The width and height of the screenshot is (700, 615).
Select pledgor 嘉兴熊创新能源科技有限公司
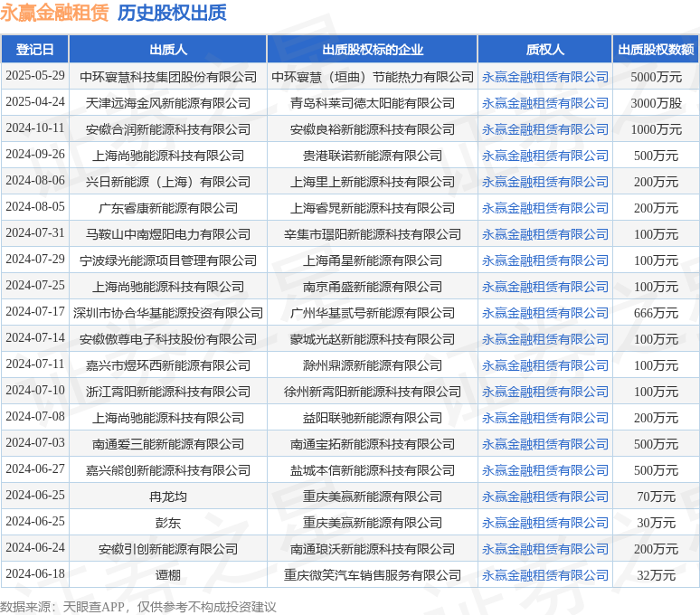tap(168, 470)
